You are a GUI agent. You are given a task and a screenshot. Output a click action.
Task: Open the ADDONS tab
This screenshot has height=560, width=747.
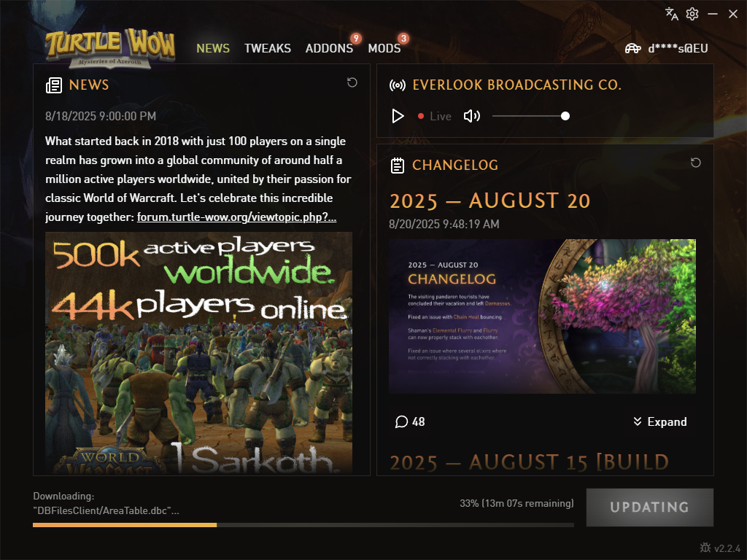[329, 48]
